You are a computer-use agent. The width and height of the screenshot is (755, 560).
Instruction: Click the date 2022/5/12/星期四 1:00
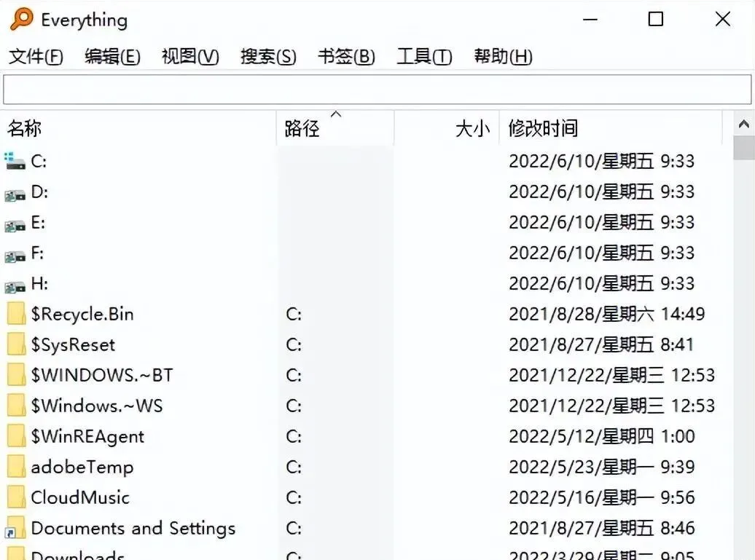602,436
